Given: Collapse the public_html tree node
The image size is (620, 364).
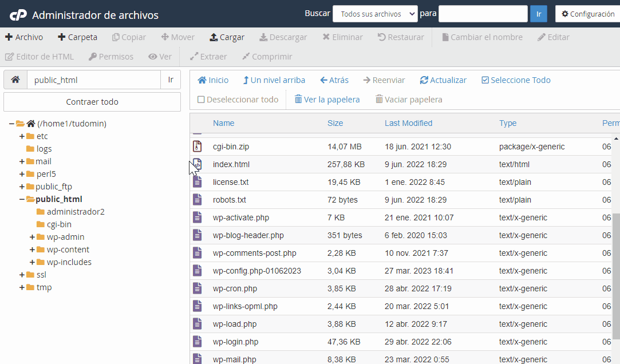Looking at the screenshot, I should (x=22, y=199).
